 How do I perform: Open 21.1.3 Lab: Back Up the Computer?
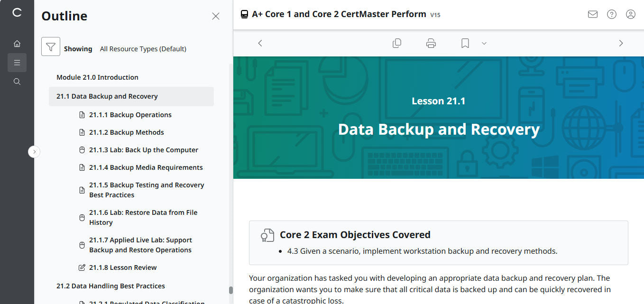pyautogui.click(x=143, y=149)
